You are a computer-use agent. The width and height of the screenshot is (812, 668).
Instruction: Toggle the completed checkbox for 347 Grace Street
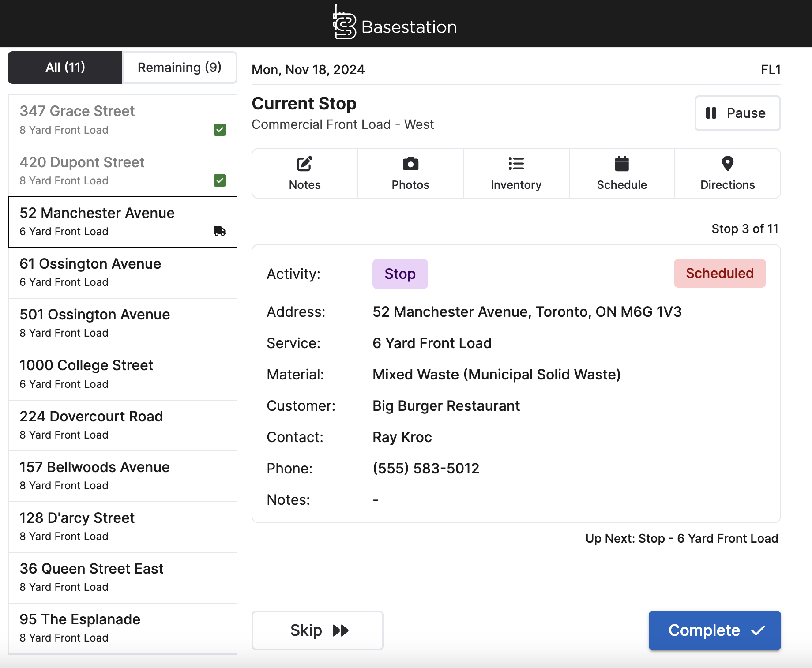click(x=219, y=130)
